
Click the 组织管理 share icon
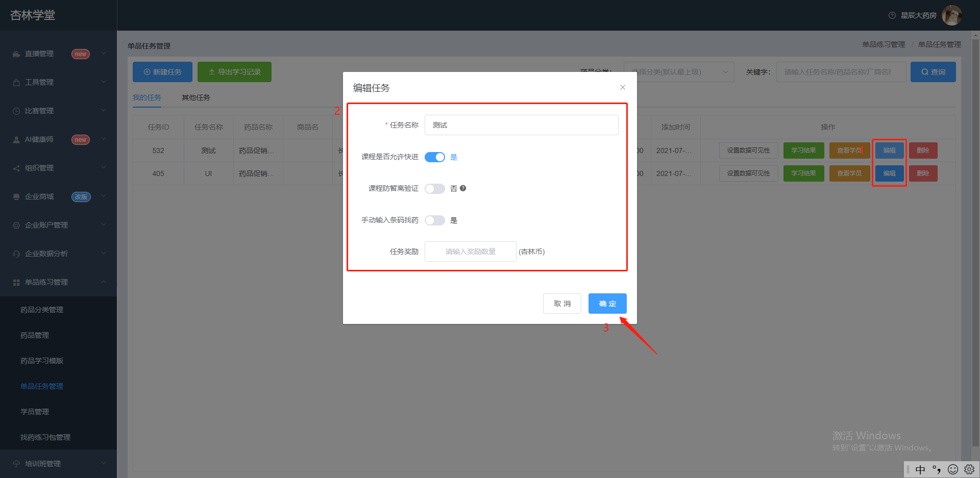tap(16, 168)
